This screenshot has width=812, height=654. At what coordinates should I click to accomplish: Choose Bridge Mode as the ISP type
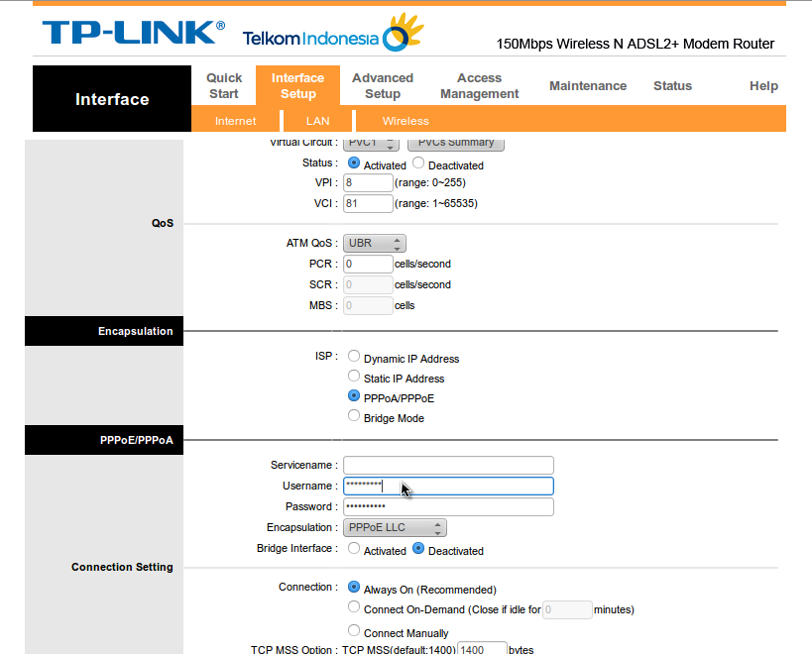[354, 415]
